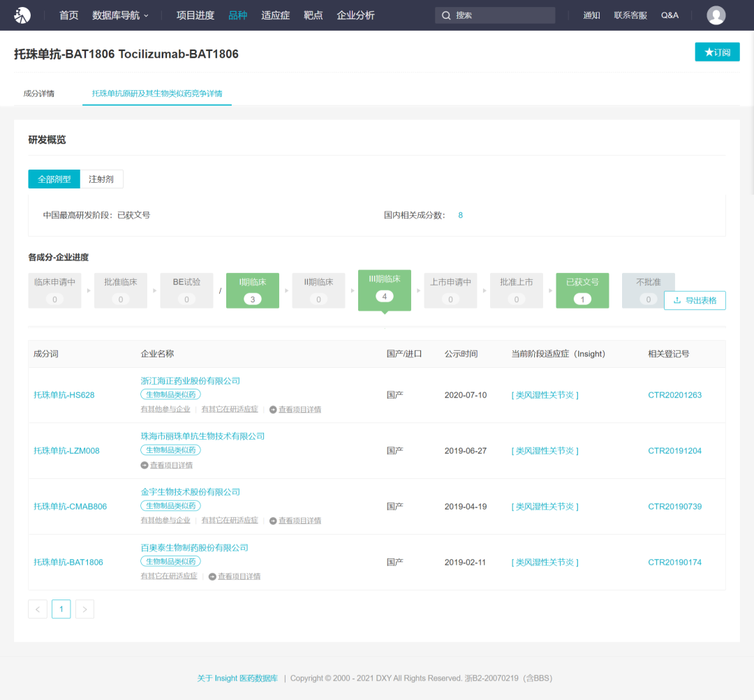Open 金宇生物技术股份有限公司 company link

point(190,492)
